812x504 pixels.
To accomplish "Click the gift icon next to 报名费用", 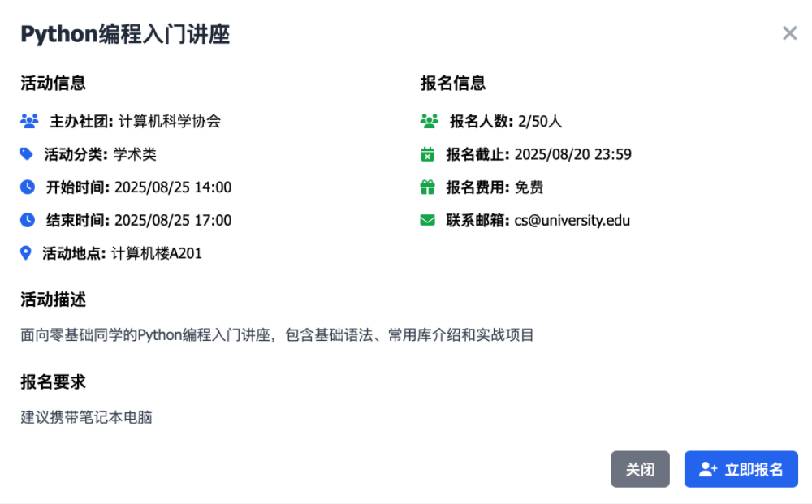I will tap(426, 187).
